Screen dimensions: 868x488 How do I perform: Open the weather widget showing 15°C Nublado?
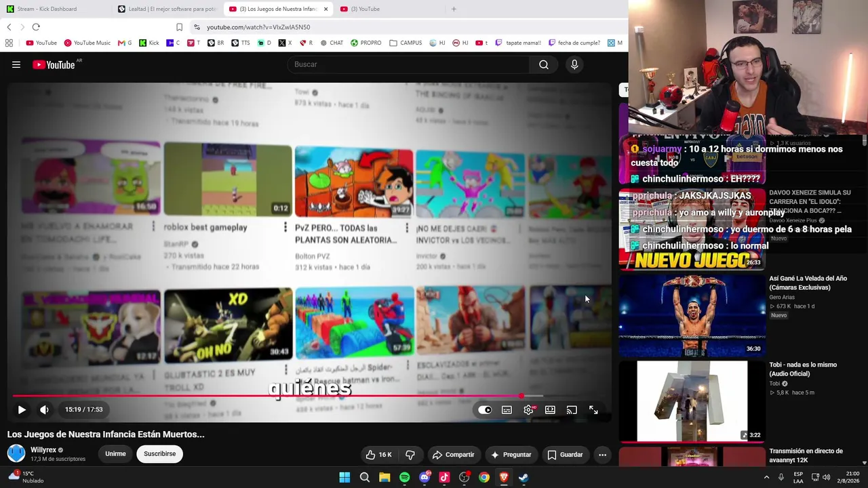tap(26, 477)
